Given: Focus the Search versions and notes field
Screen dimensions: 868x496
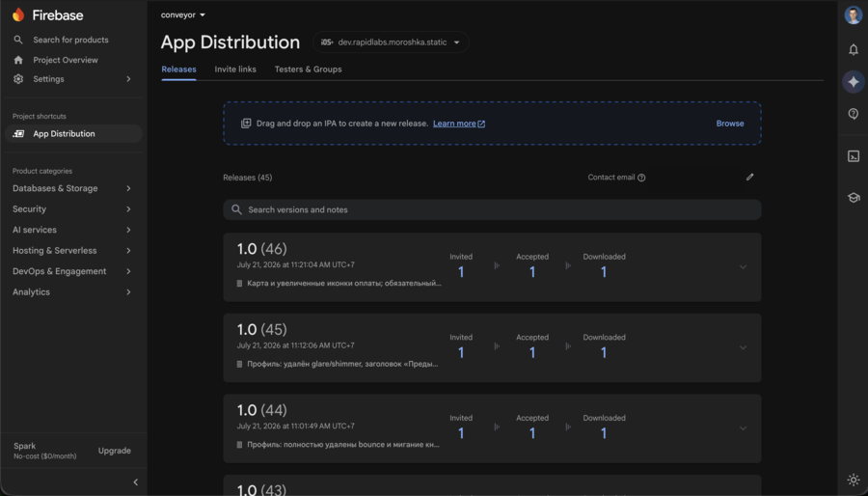Looking at the screenshot, I should click(x=492, y=209).
